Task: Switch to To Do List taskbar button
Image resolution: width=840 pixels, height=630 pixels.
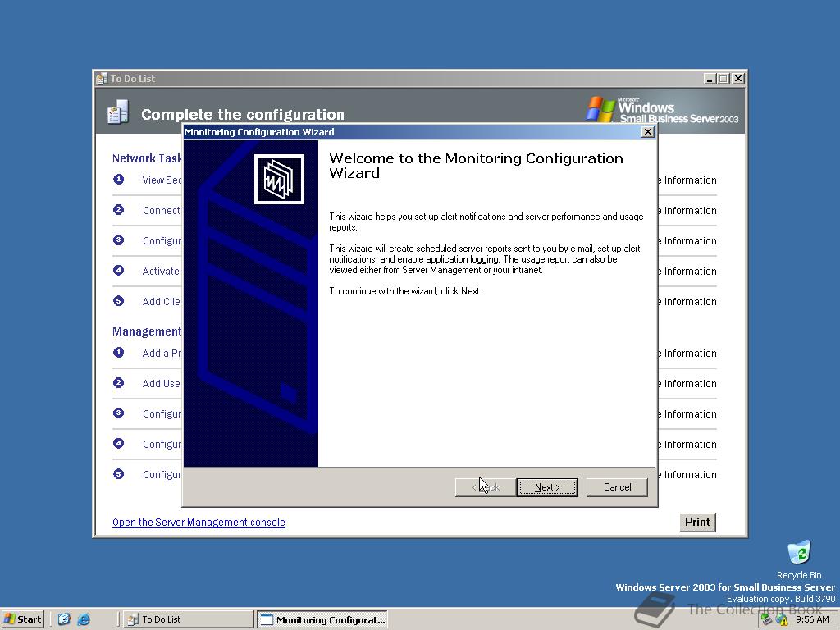Action: pos(188,619)
